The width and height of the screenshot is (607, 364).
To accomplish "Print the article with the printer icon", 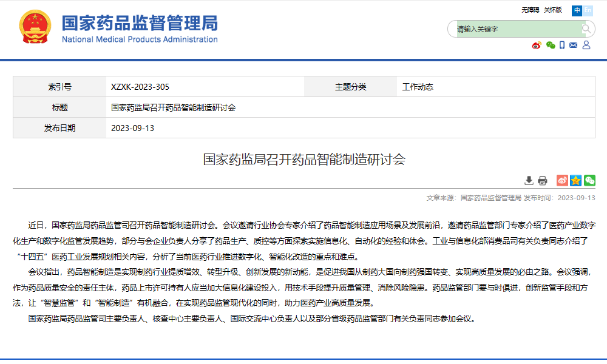I will [x=543, y=180].
